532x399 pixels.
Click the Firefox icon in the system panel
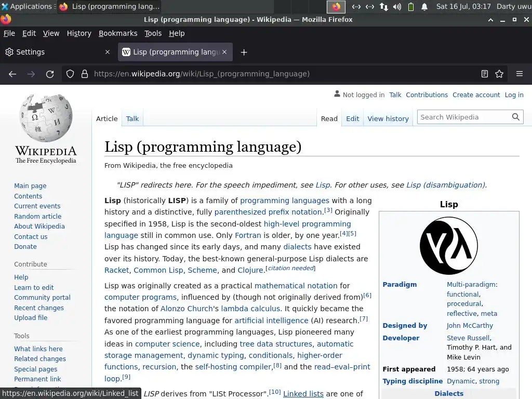pyautogui.click(x=336, y=6)
